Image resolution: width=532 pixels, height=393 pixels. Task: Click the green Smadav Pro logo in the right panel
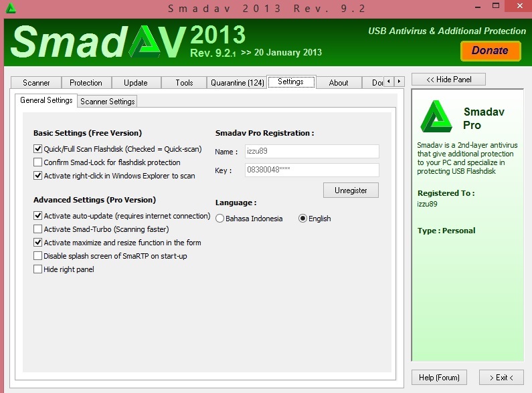pyautogui.click(x=436, y=116)
